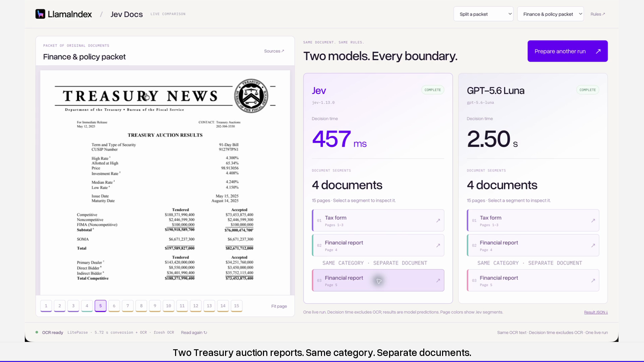
Task: Click the Total tendered $197,589,827,000 value
Action: point(179,248)
